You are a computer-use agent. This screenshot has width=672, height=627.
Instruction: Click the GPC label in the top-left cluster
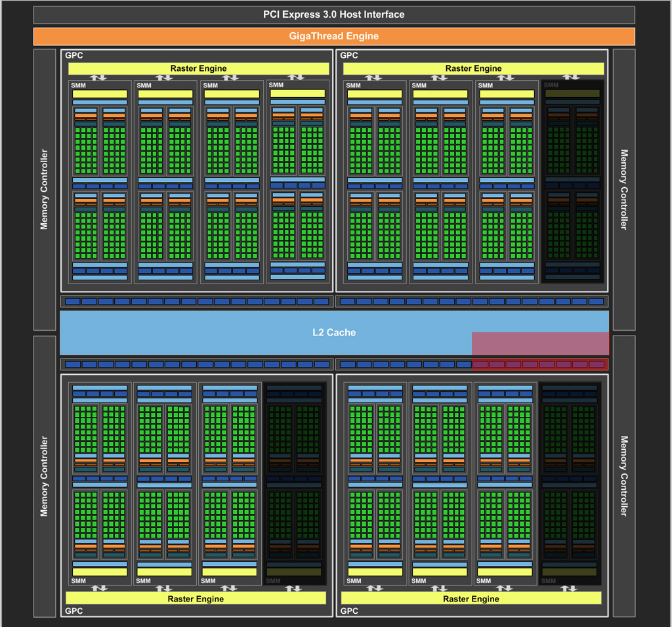[74, 56]
